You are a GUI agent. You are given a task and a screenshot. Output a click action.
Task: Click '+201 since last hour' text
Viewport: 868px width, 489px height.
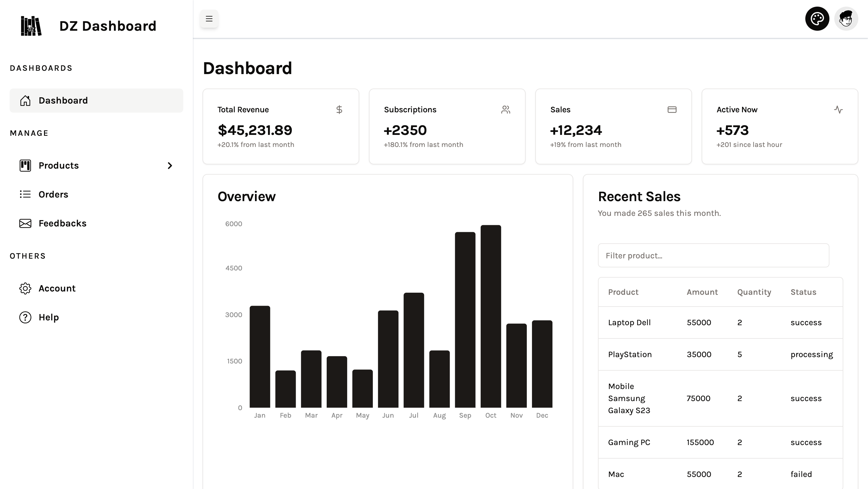pos(749,145)
